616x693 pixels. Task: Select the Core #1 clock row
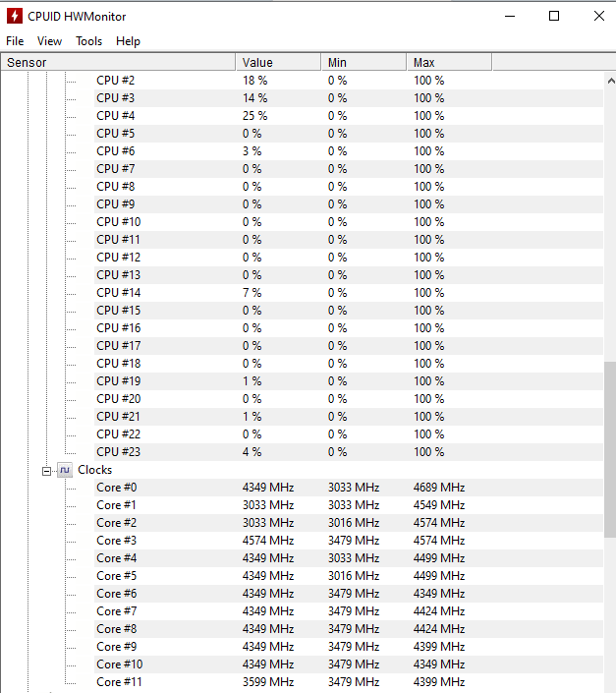pos(349,505)
